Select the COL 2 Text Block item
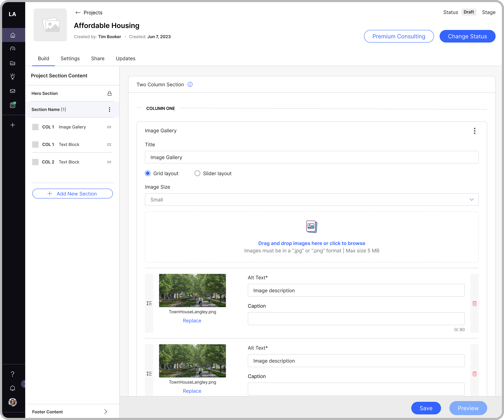 (x=72, y=162)
